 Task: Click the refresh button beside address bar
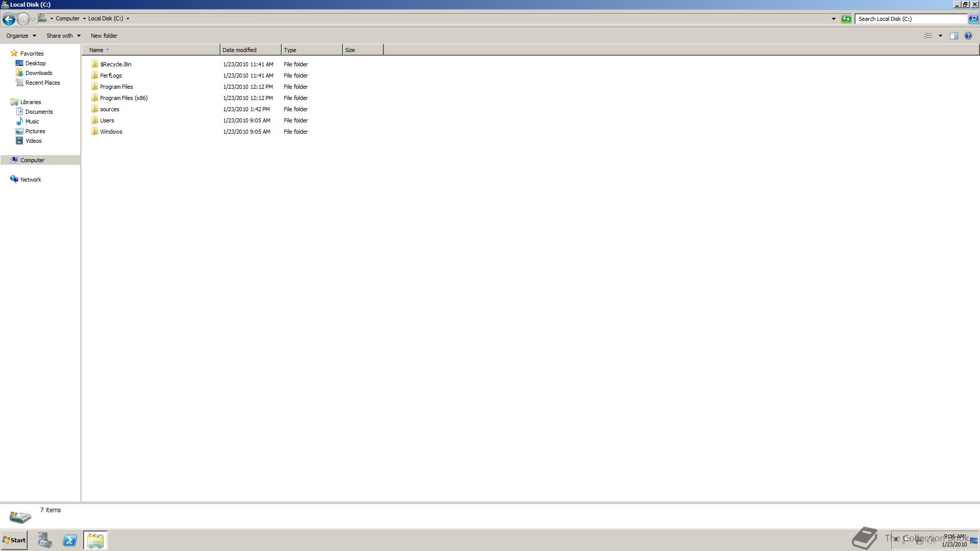tap(846, 19)
